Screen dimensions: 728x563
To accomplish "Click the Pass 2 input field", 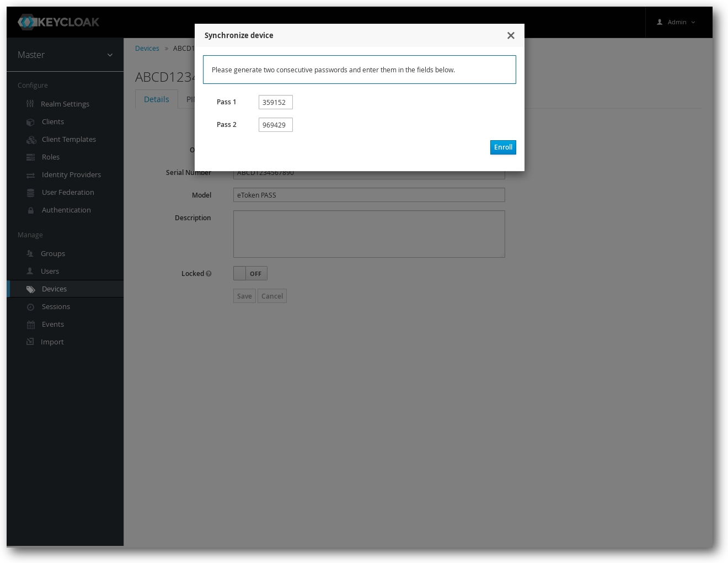I will (x=276, y=125).
